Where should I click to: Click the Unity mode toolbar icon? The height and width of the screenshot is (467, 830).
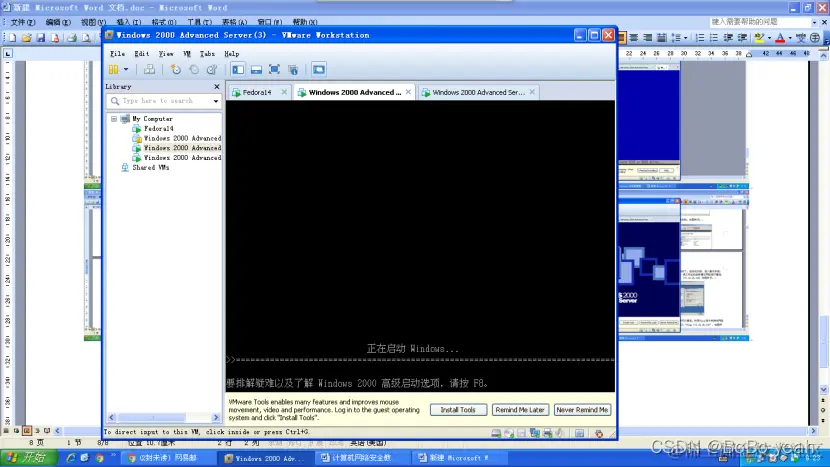point(293,69)
